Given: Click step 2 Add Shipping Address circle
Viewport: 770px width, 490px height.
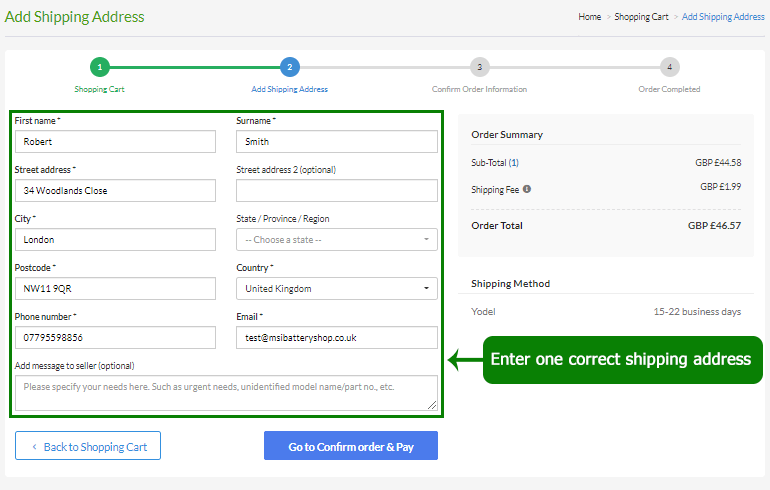Looking at the screenshot, I should pyautogui.click(x=290, y=67).
